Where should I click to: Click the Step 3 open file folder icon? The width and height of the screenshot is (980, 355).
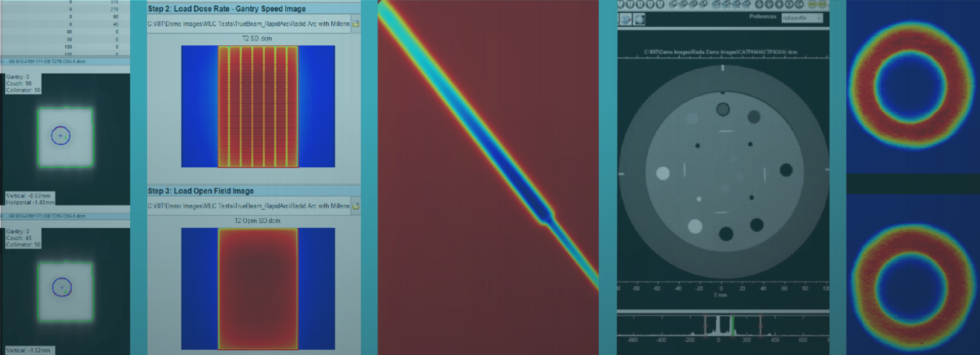(x=356, y=206)
